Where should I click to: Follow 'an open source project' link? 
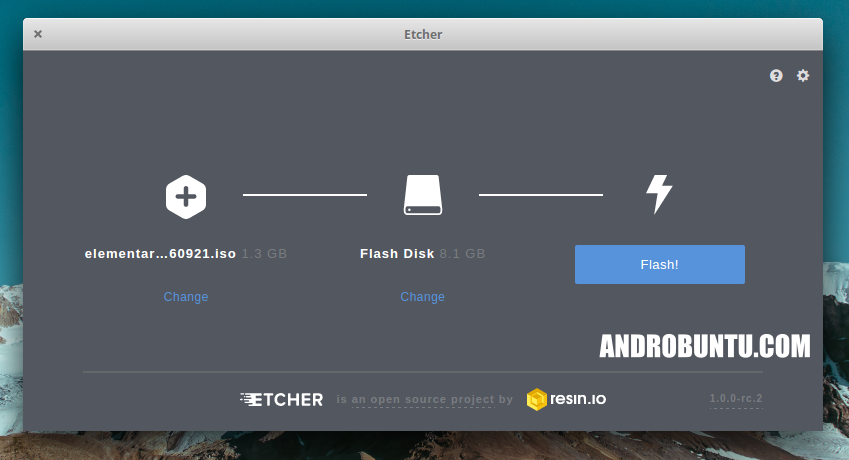pyautogui.click(x=423, y=399)
